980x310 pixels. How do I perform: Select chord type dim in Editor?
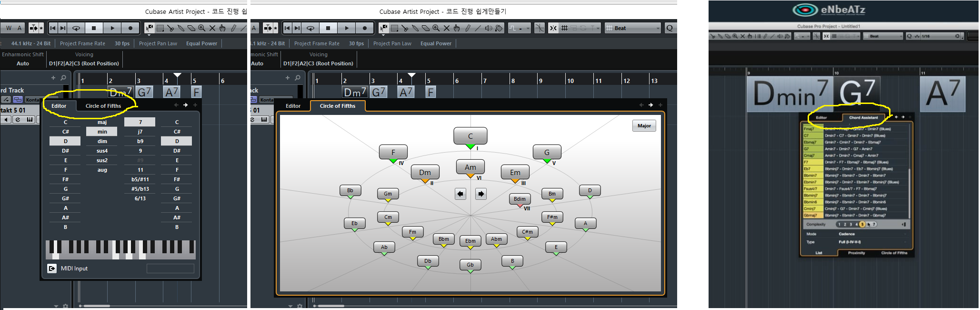(102, 141)
